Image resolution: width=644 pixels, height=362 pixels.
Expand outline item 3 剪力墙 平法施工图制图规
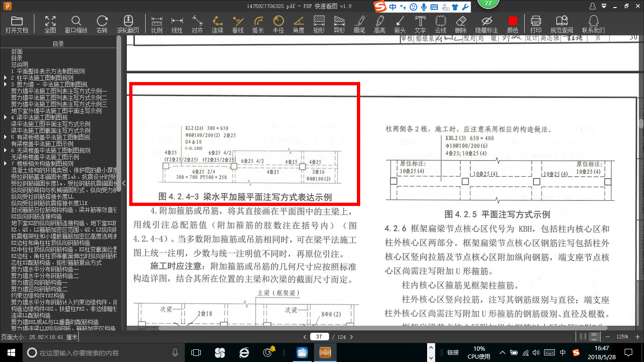[6, 84]
